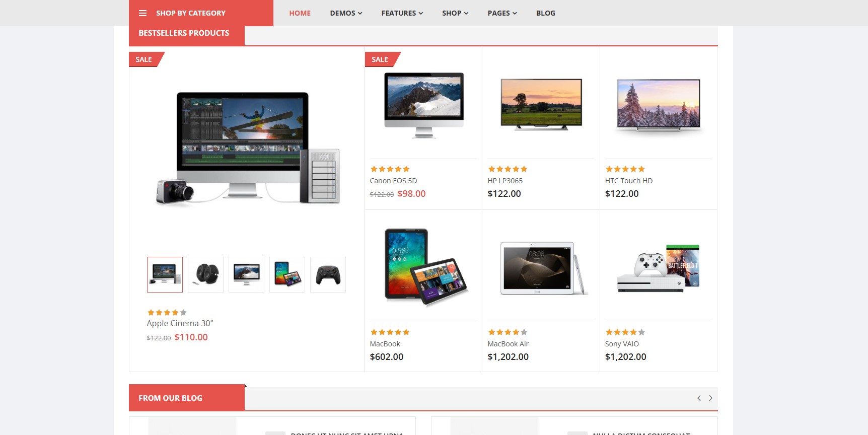Expand the Demos dropdown menu
The image size is (868, 435).
[x=346, y=13]
